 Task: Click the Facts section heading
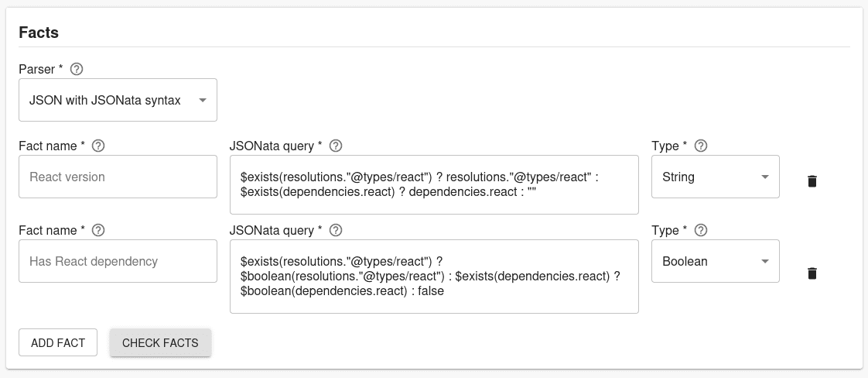point(39,33)
